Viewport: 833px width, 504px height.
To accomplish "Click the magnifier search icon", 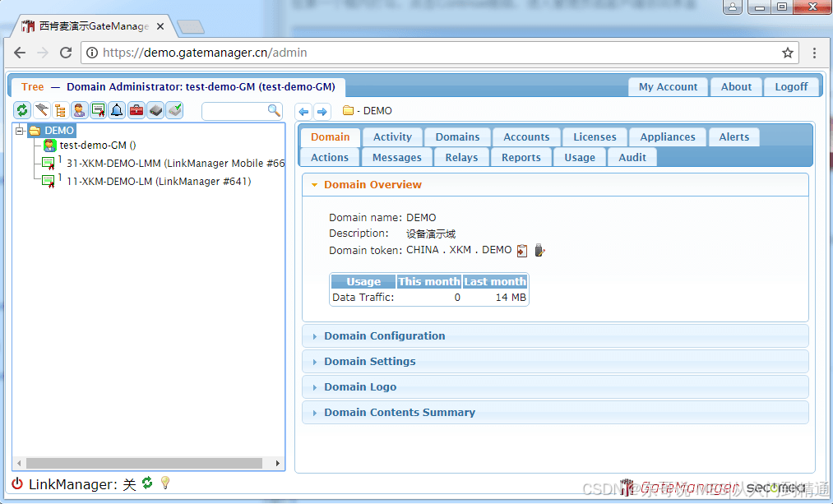I will click(x=274, y=110).
